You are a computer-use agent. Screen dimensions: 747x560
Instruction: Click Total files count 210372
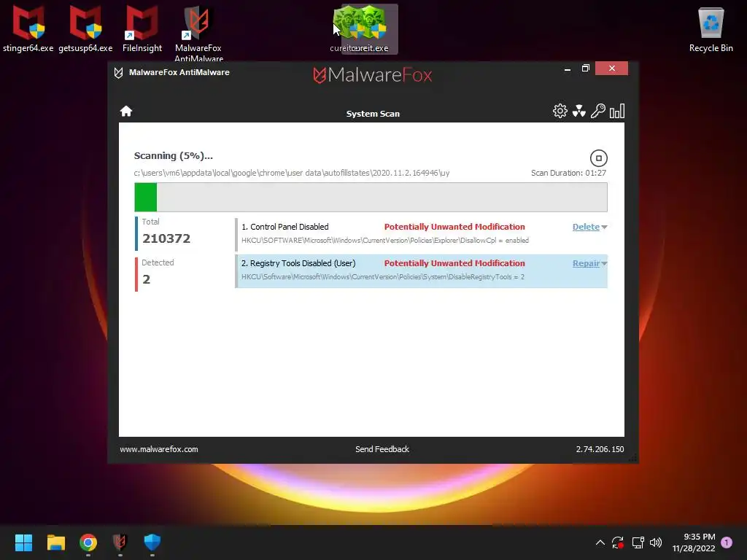coord(166,238)
